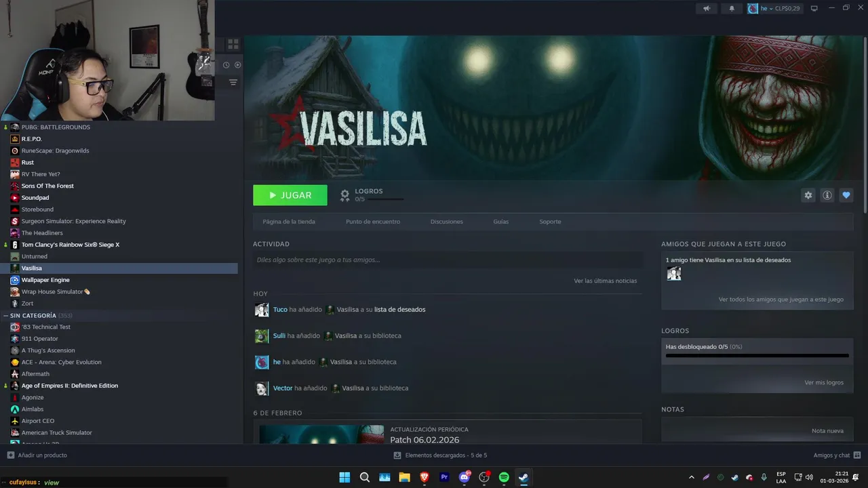Image resolution: width=868 pixels, height=488 pixels.
Task: Click Steam icon in taskbar
Action: [524, 477]
